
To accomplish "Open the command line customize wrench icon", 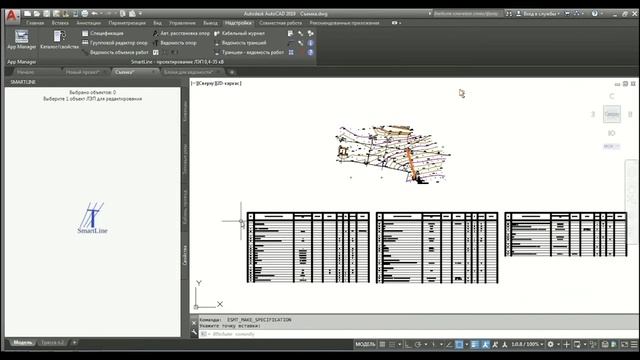I will tap(194, 333).
